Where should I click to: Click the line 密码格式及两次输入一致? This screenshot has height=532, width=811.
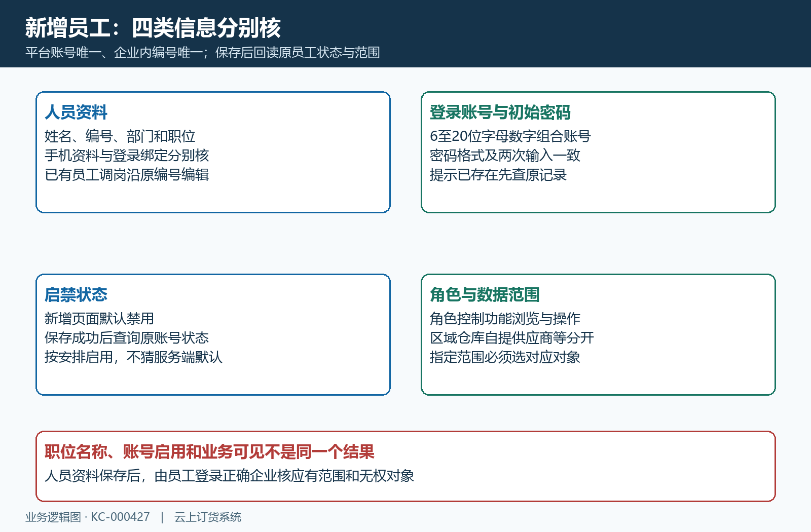point(505,156)
